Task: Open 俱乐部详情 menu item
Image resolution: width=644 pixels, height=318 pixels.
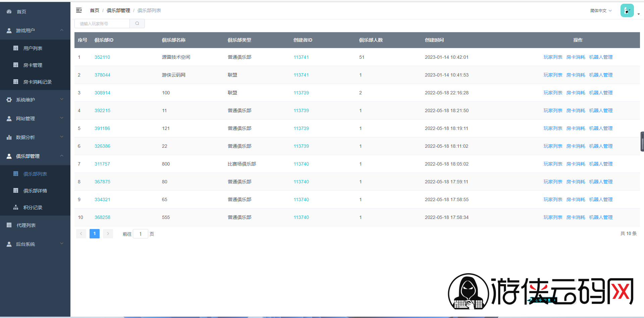Action: coord(35,191)
